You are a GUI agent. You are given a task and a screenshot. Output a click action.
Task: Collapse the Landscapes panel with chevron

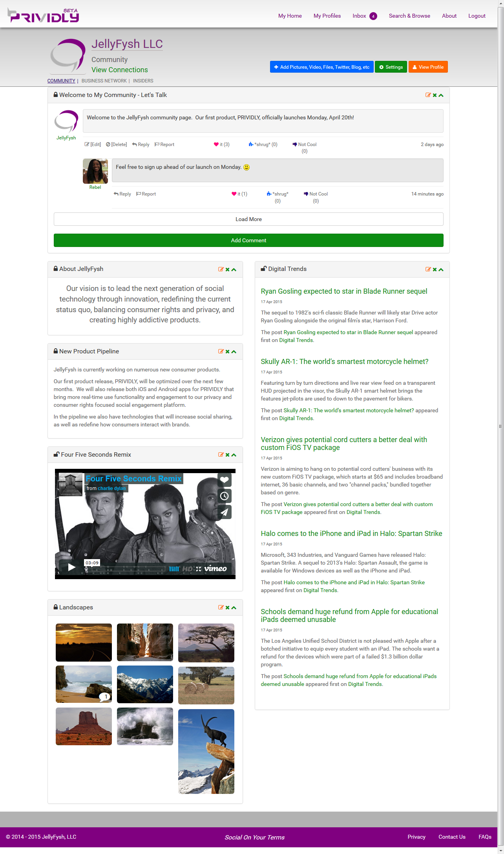coord(234,608)
